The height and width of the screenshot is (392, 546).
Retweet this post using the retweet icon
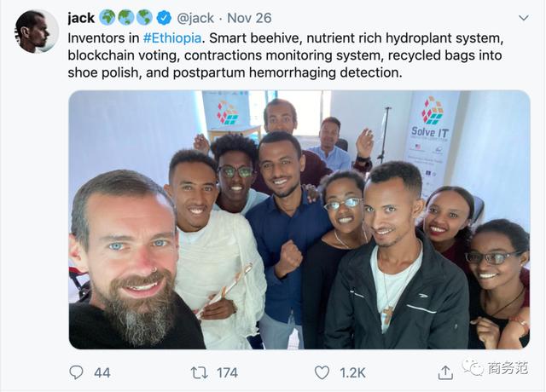(x=199, y=372)
